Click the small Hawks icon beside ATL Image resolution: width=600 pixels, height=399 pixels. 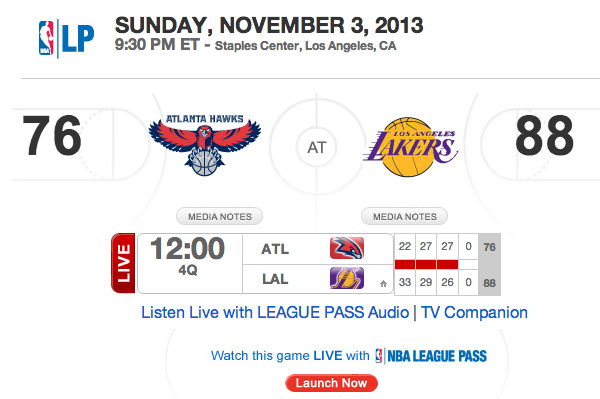pos(347,248)
